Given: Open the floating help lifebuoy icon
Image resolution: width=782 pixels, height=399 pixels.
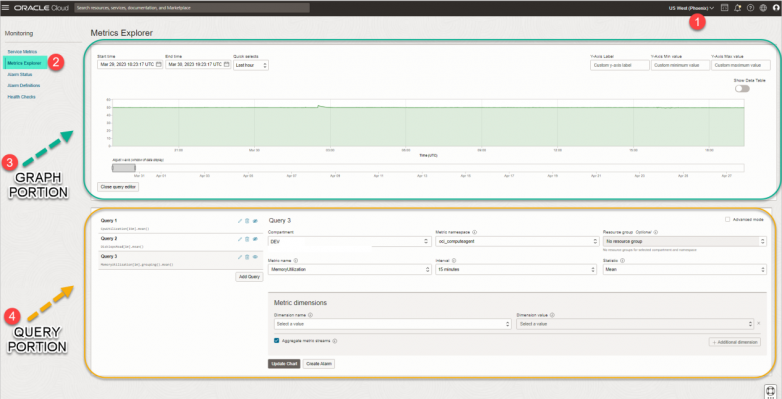Looking at the screenshot, I should click(x=771, y=391).
